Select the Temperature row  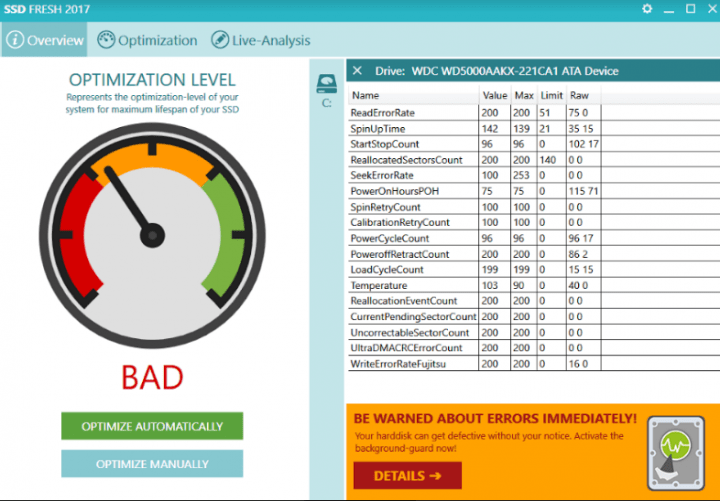click(534, 285)
